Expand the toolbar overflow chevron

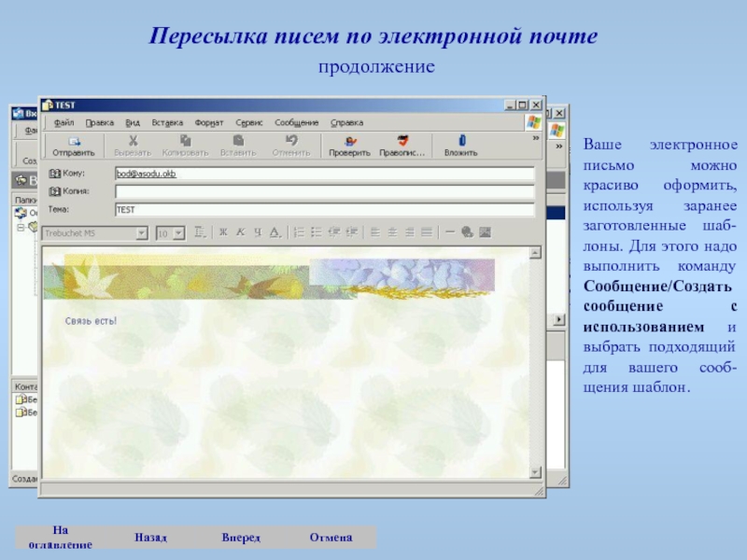pos(536,137)
